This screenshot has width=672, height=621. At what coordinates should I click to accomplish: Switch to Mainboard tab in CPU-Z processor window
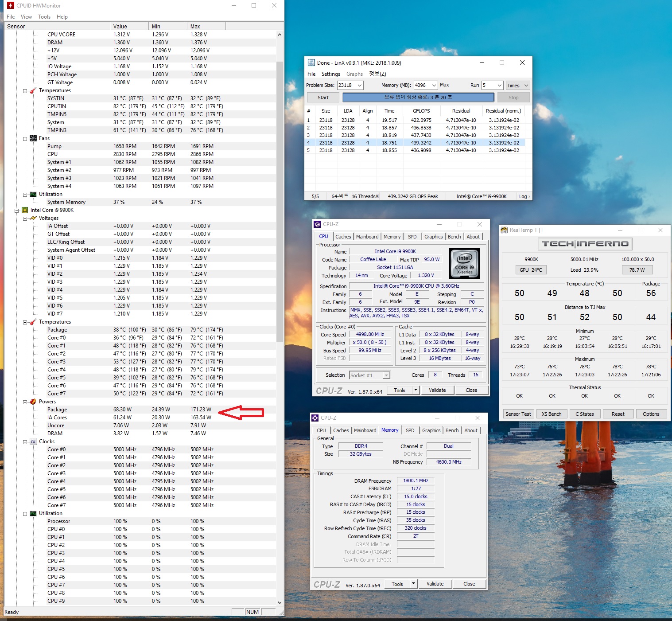367,237
